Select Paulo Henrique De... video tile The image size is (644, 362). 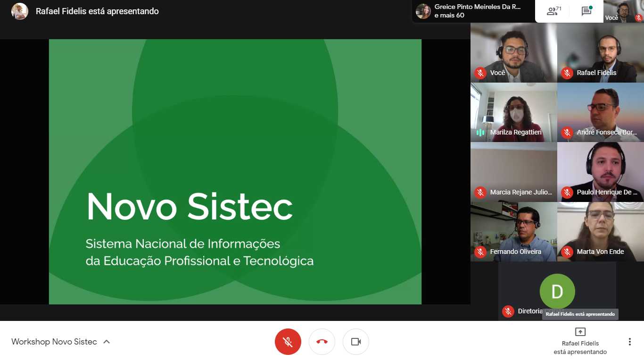tap(601, 172)
